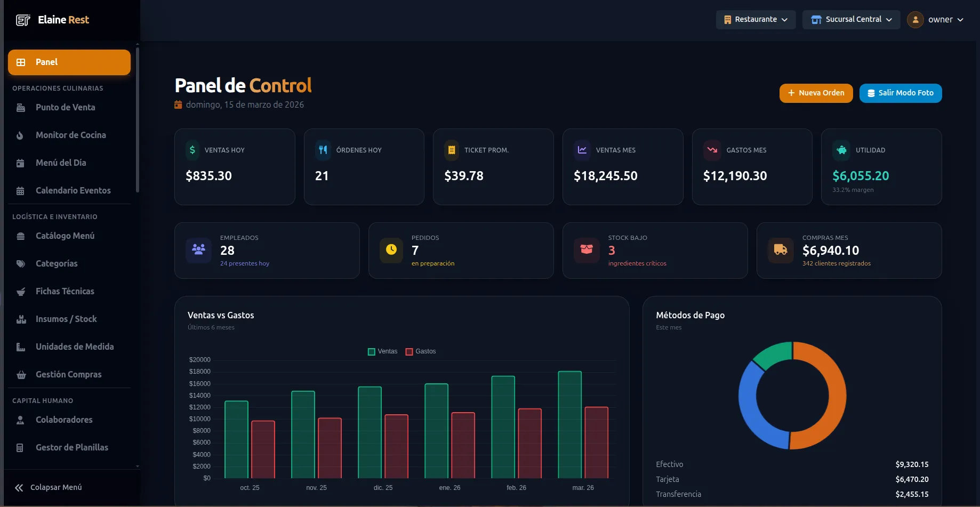
Task: Click the Menú del Día calendar icon
Action: [20, 163]
